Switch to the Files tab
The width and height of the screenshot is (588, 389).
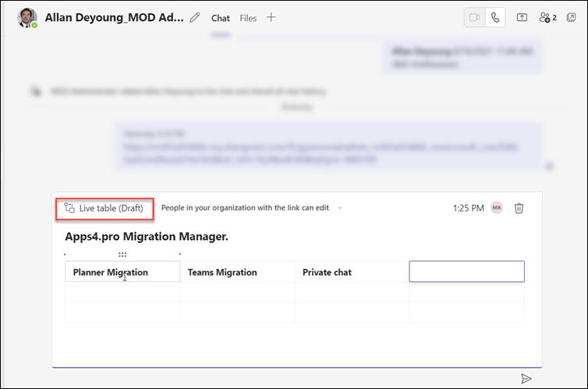click(x=248, y=18)
